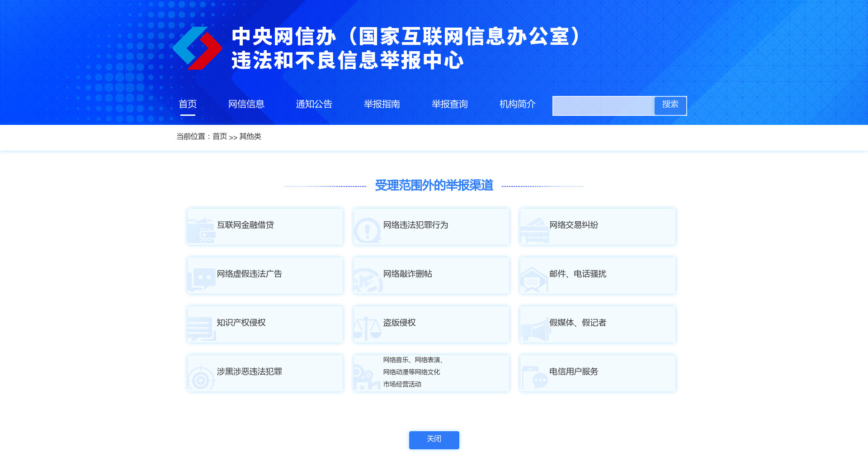Click the credit card icon on 网络交易纠纷 card
Viewport: 868px width, 476px height.
click(534, 230)
